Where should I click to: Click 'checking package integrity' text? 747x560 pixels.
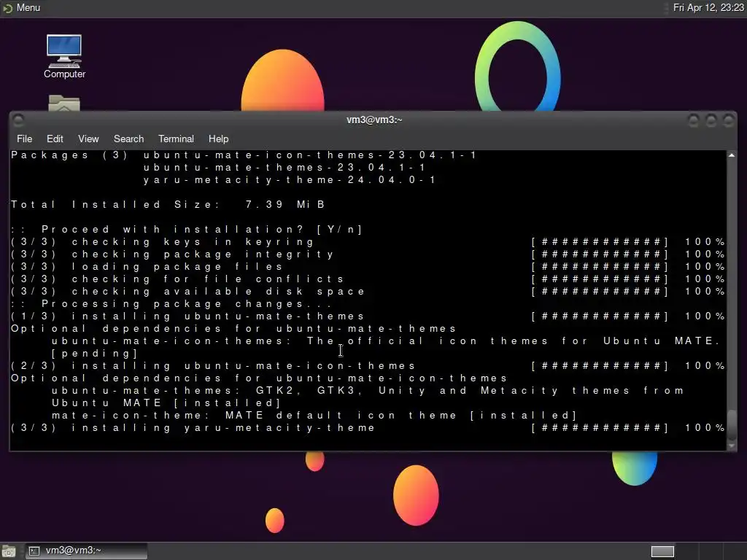coord(203,254)
